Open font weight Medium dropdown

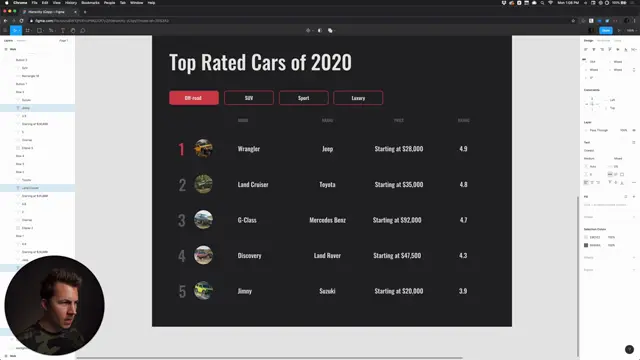coord(589,158)
